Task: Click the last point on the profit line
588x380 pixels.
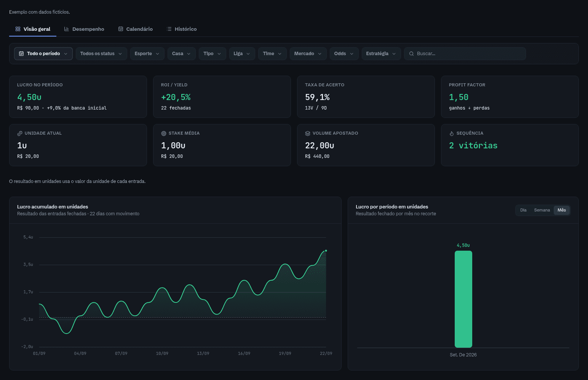Action: [326, 251]
